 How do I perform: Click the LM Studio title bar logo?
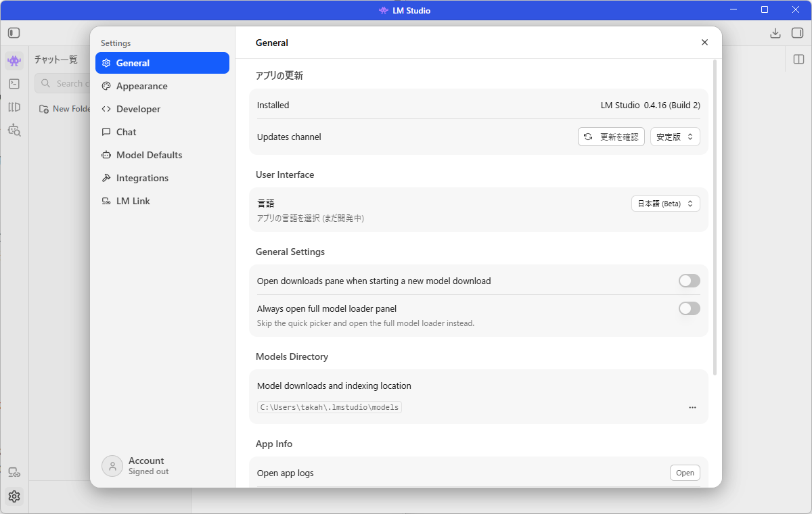[x=384, y=10]
